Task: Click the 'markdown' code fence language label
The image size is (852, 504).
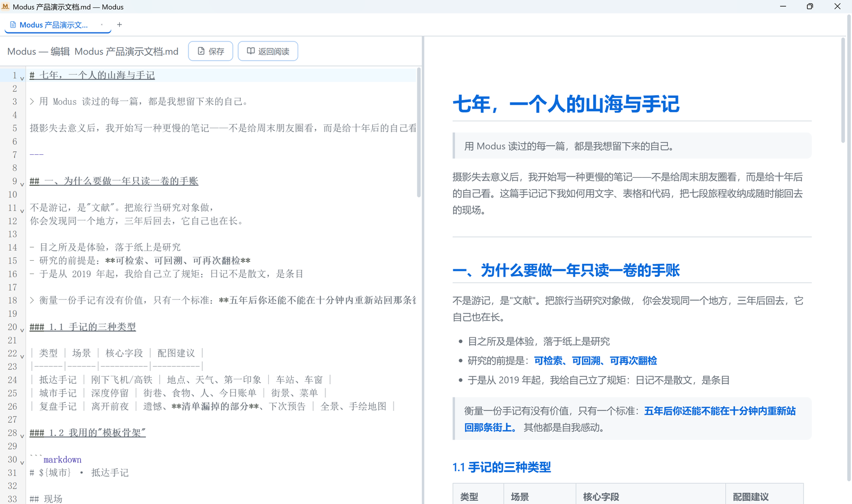Action: [x=62, y=459]
